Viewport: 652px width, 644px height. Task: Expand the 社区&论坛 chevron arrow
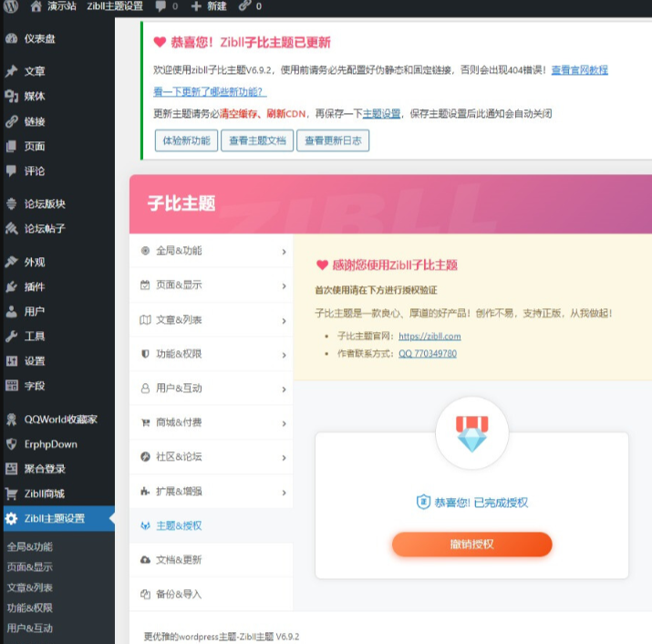point(284,457)
